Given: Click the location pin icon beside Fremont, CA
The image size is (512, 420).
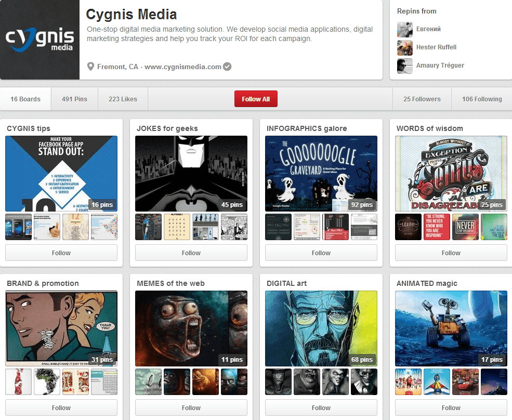Looking at the screenshot, I should [x=91, y=67].
